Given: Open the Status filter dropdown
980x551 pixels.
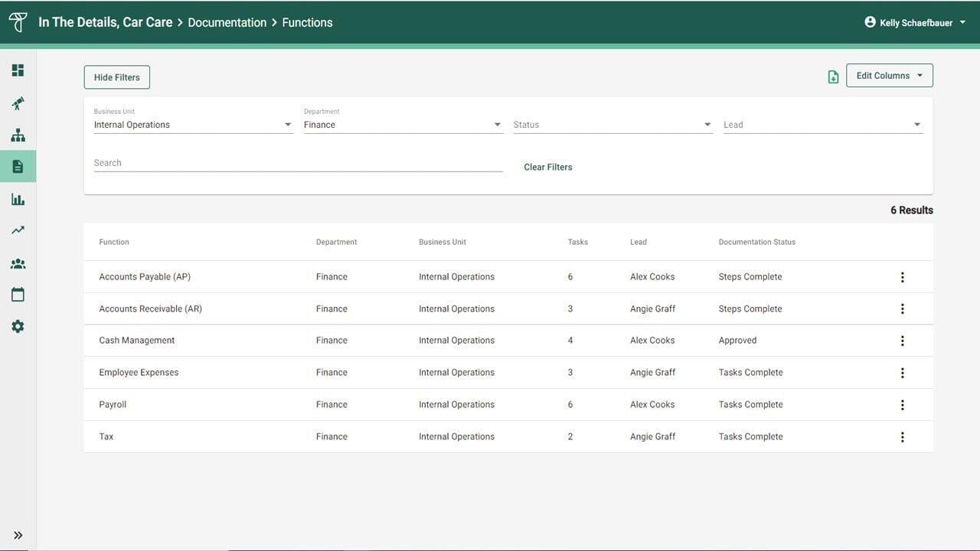Looking at the screenshot, I should (613, 125).
